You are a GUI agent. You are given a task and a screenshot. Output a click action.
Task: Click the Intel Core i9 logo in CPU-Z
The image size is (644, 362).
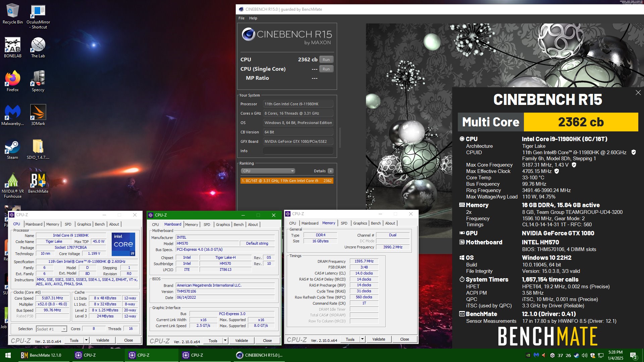tap(123, 244)
